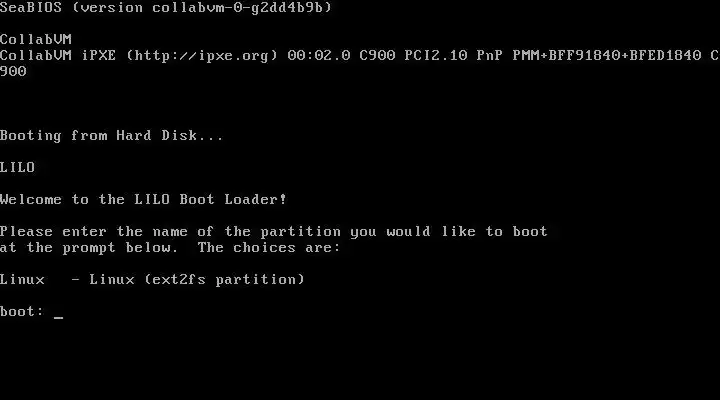Click the PCI2.10 text
This screenshot has height=400, width=720.
coord(436,56)
